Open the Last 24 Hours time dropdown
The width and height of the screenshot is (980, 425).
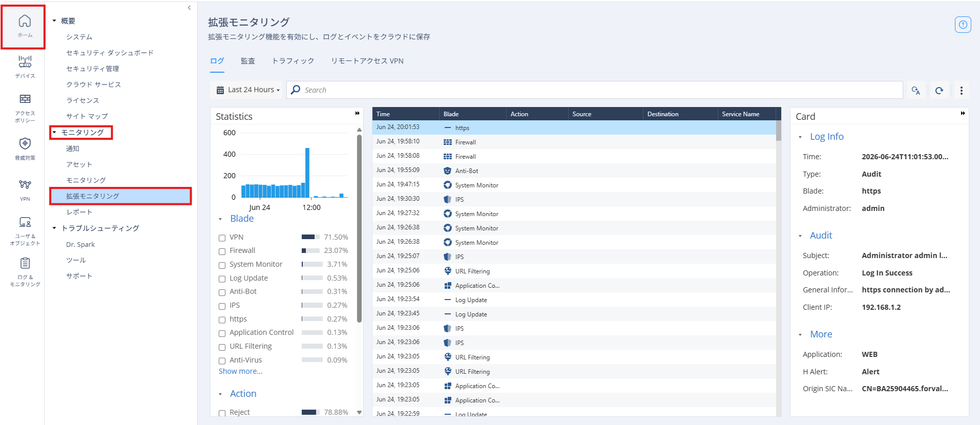[248, 90]
